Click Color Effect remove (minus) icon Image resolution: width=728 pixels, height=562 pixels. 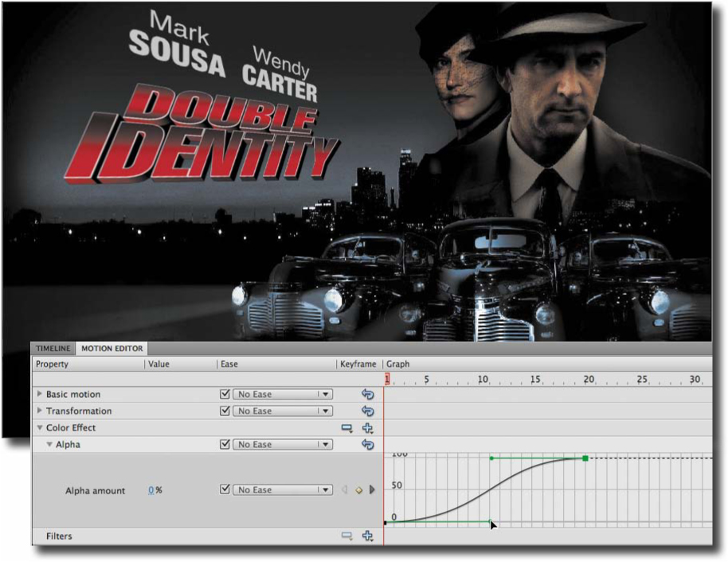pos(346,428)
